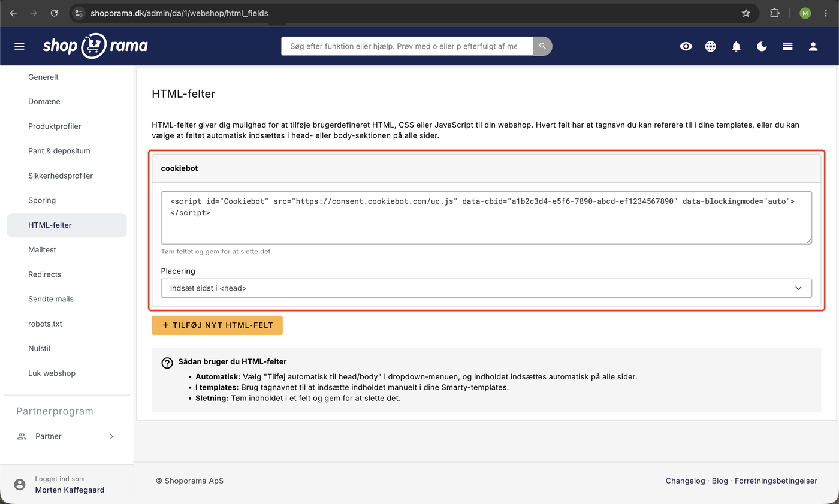This screenshot has height=504, width=839.
Task: Open Sikkerhedsprofiler page
Action: pos(61,176)
